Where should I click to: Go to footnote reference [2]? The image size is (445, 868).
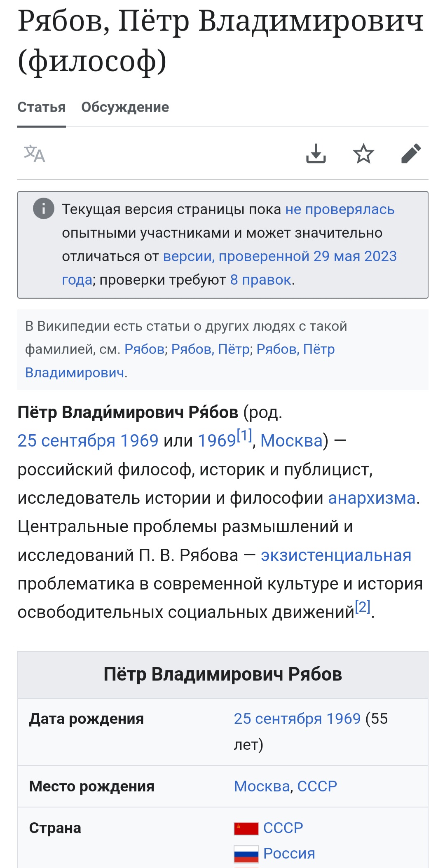pos(363,607)
